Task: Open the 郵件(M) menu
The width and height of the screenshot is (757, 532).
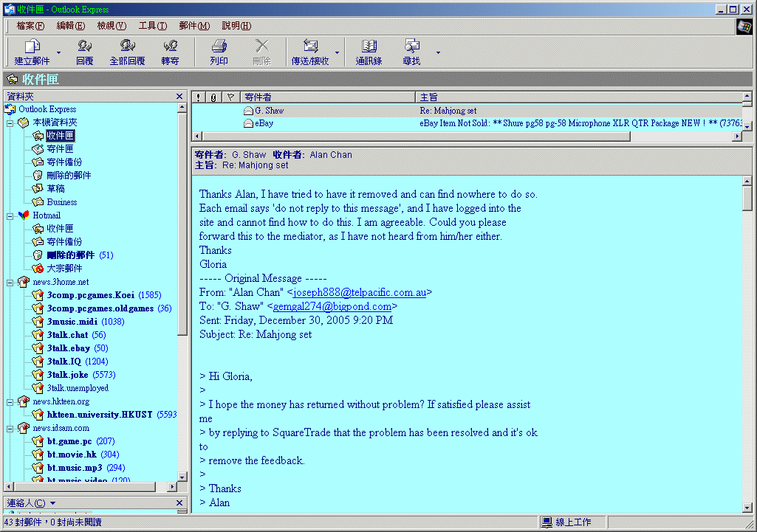Action: 194,26
